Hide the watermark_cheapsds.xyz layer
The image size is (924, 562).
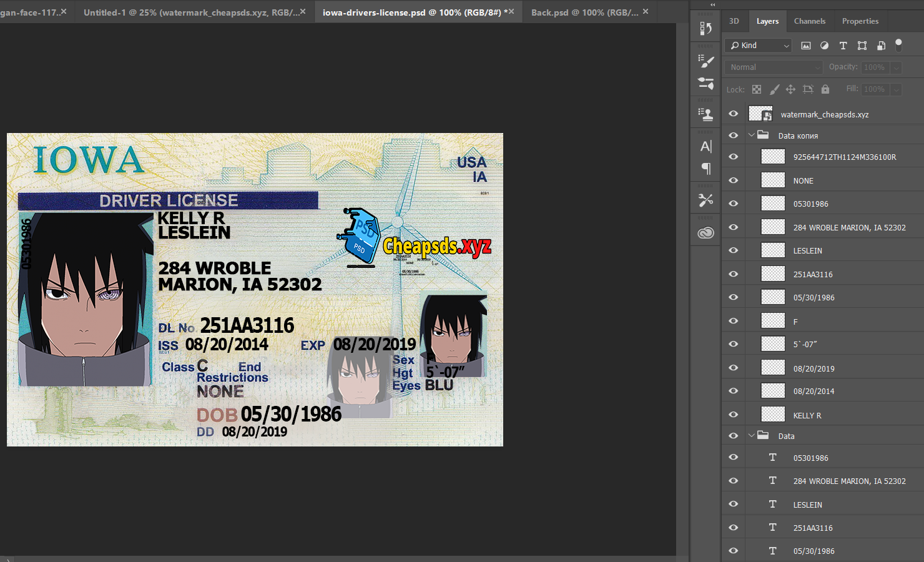point(734,114)
